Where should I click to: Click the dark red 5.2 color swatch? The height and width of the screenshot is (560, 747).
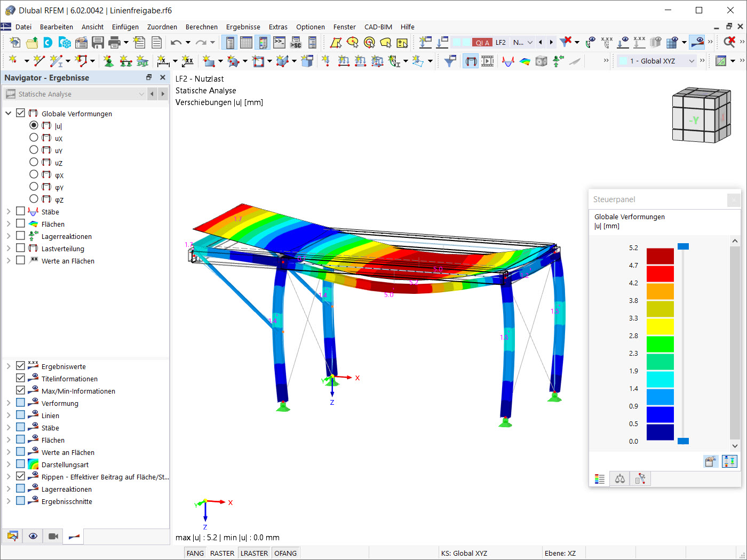click(660, 257)
